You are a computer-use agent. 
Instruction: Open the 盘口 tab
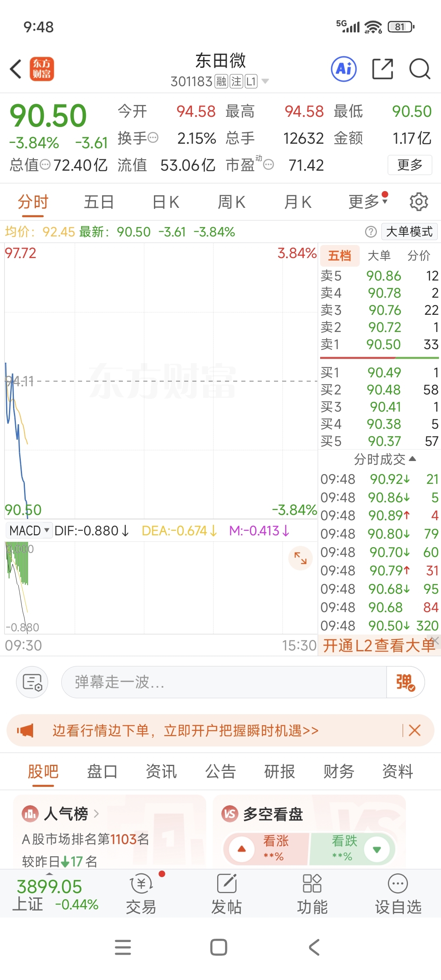click(102, 772)
